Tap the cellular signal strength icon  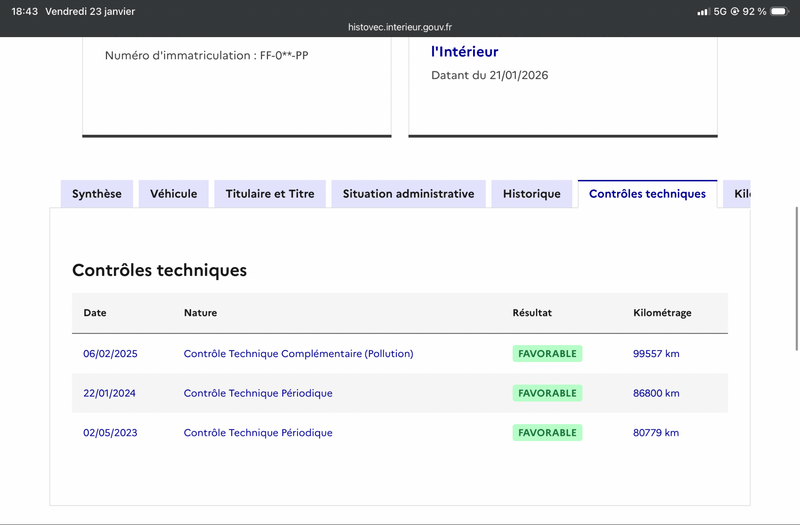point(703,11)
